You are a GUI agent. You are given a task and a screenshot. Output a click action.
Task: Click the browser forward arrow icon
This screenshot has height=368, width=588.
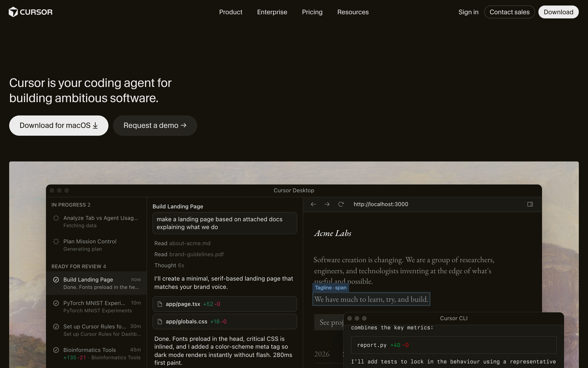pyautogui.click(x=327, y=204)
